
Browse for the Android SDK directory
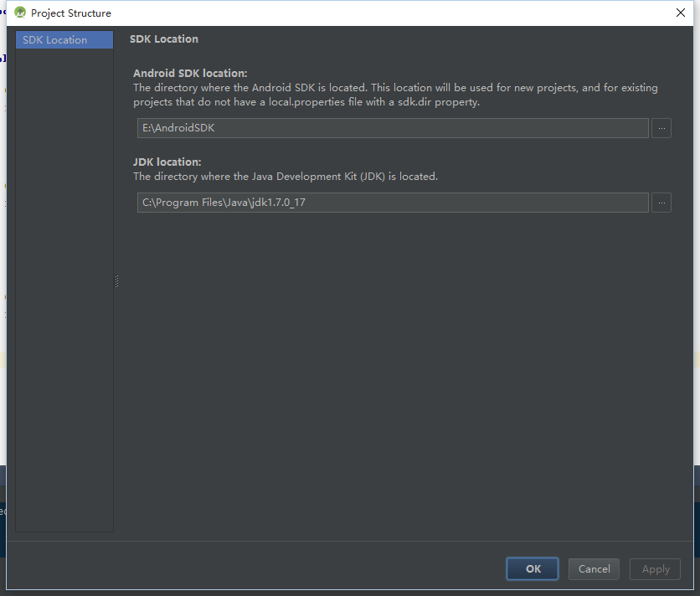(x=661, y=128)
